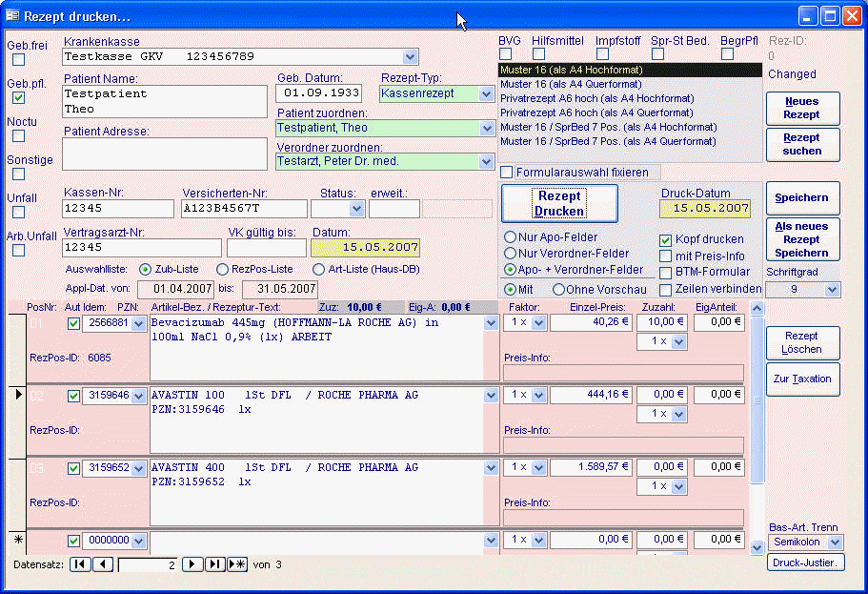The image size is (868, 594).
Task: Select Privatrezept A6 hoch (als A4 Querformat)
Action: tap(596, 113)
